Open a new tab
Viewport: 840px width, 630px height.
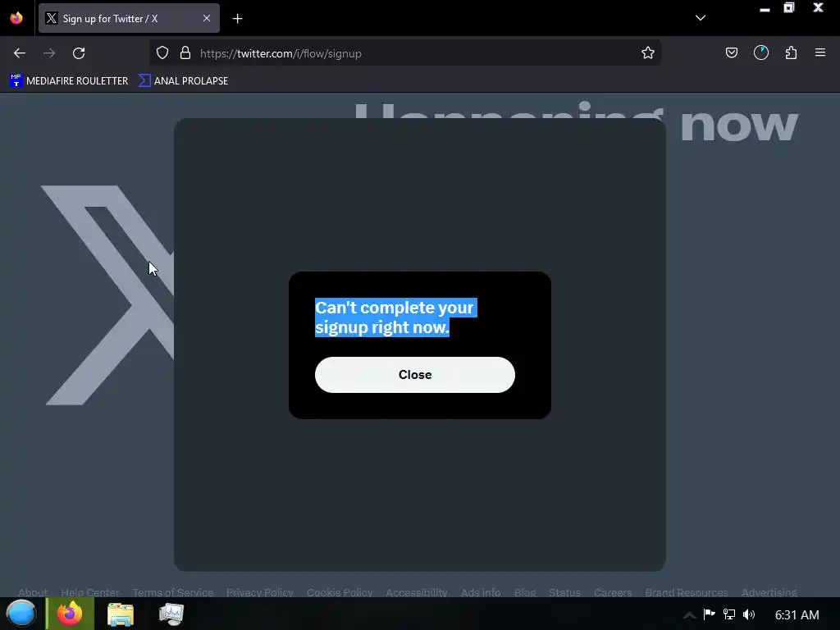point(237,19)
